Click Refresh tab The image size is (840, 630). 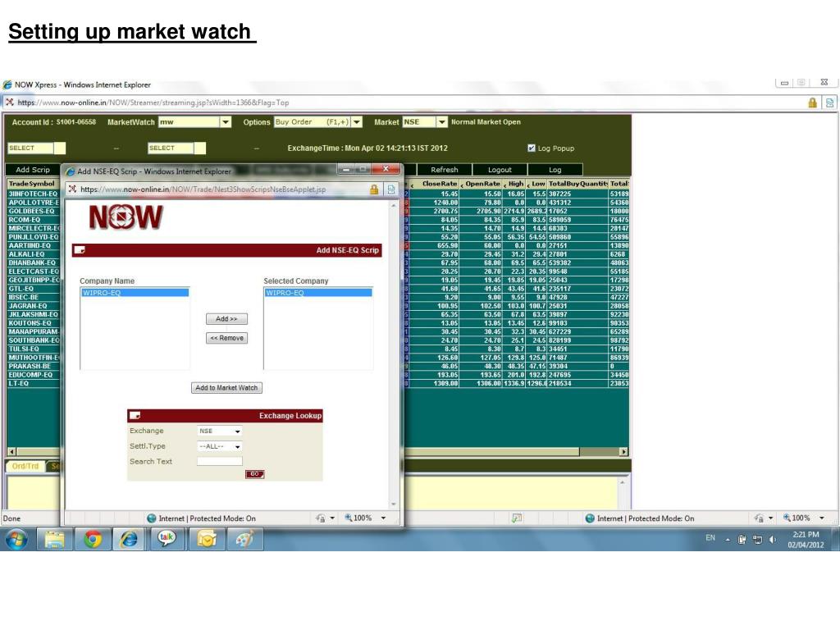click(x=444, y=169)
